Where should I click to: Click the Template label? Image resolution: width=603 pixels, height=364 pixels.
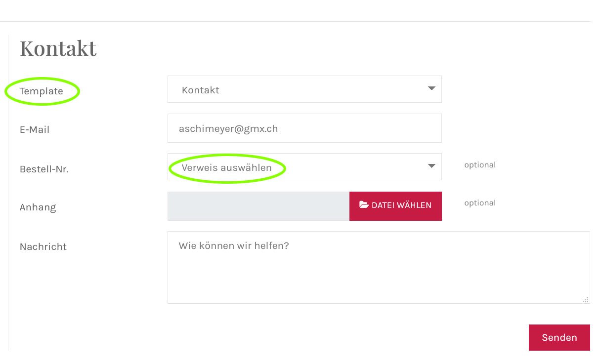[42, 91]
